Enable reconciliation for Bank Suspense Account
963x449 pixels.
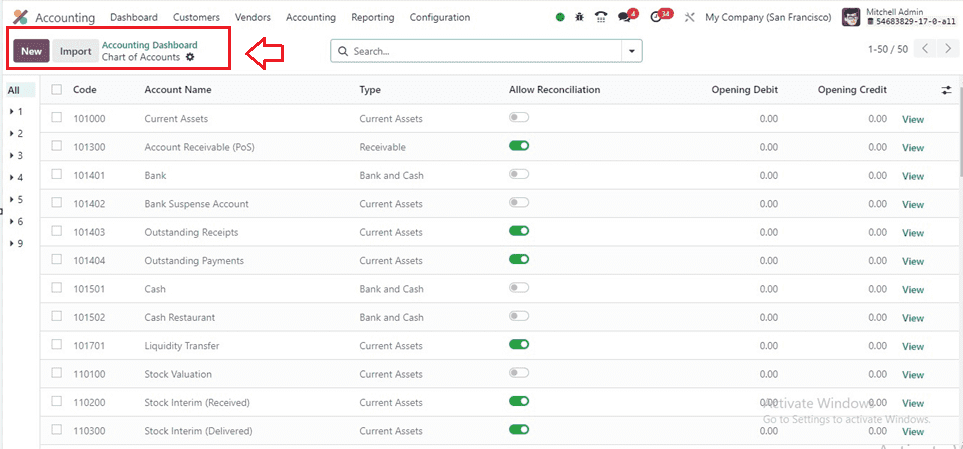click(519, 203)
